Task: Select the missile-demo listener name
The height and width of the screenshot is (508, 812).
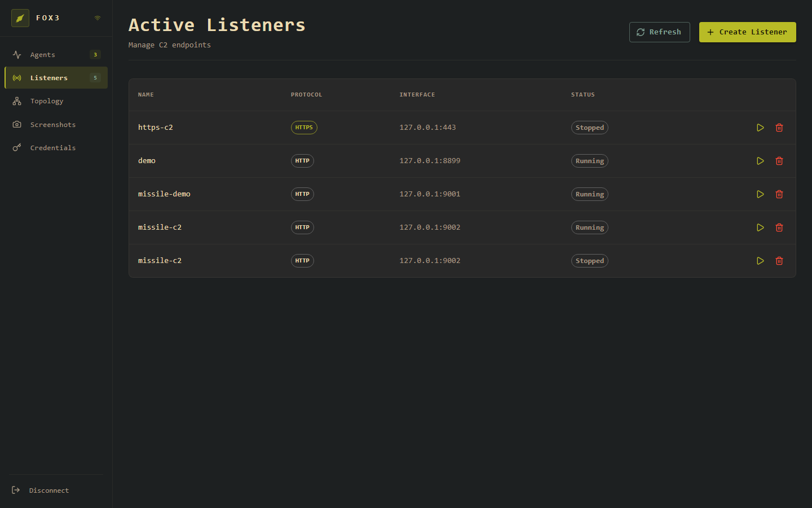Action: pos(164,194)
